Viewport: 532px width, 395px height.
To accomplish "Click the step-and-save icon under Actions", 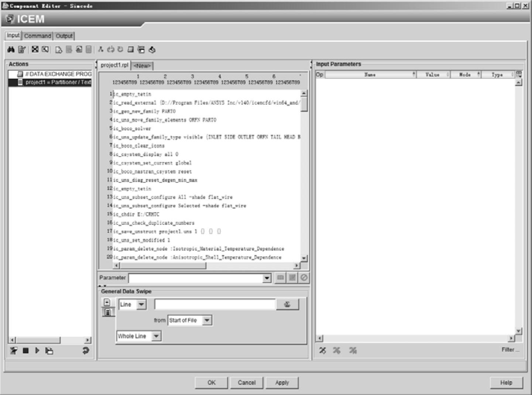I will click(49, 351).
